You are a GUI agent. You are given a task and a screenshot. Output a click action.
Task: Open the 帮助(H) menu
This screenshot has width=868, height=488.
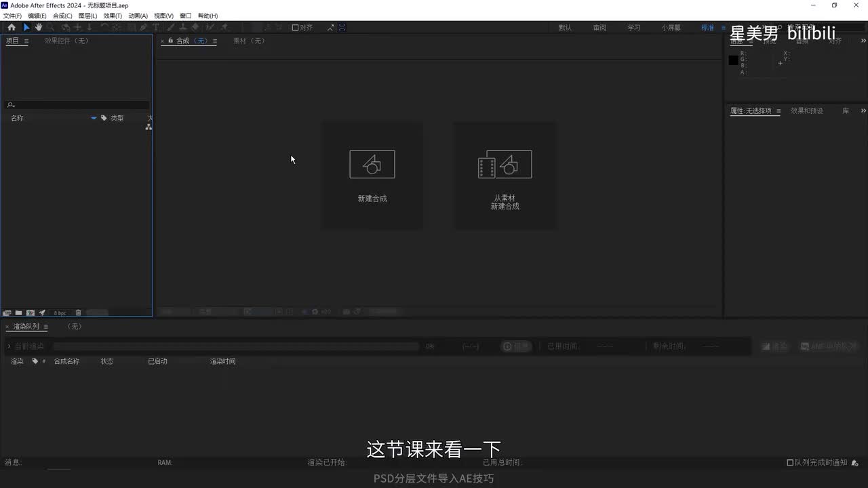[208, 16]
